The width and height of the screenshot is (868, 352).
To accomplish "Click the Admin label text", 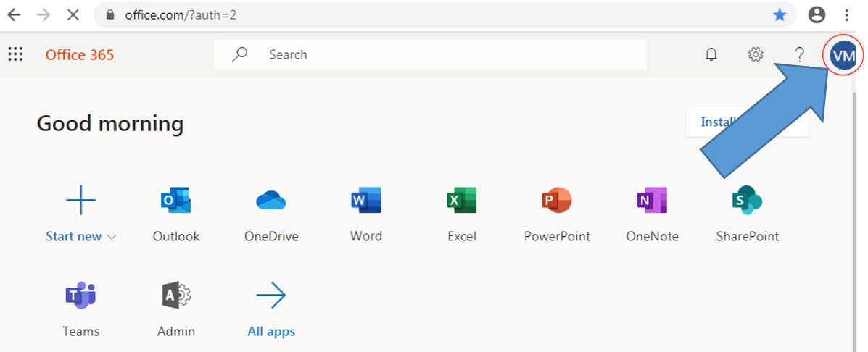I will point(176,332).
